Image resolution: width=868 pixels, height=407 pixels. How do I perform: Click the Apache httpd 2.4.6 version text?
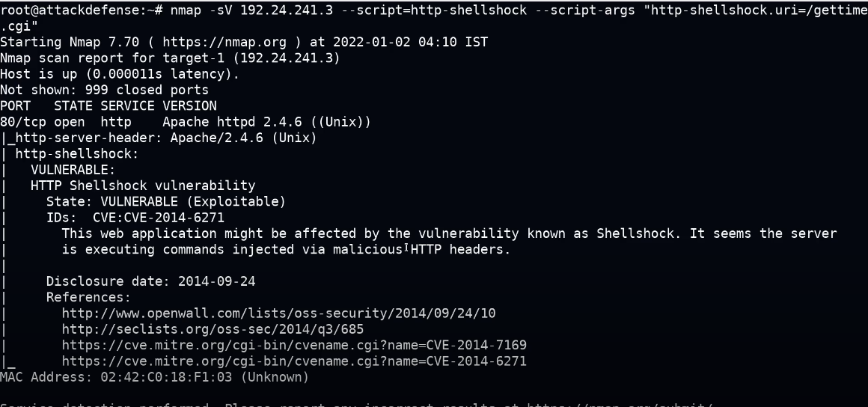point(266,122)
